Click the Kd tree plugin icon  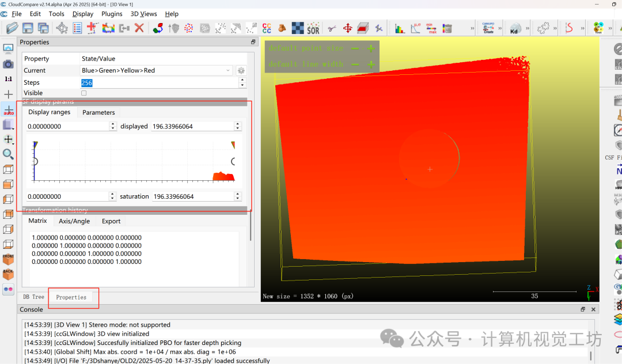tap(515, 29)
